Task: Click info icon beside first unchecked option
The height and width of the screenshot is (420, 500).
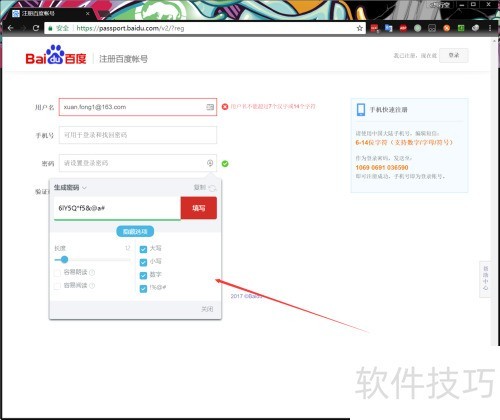Action: (92, 272)
